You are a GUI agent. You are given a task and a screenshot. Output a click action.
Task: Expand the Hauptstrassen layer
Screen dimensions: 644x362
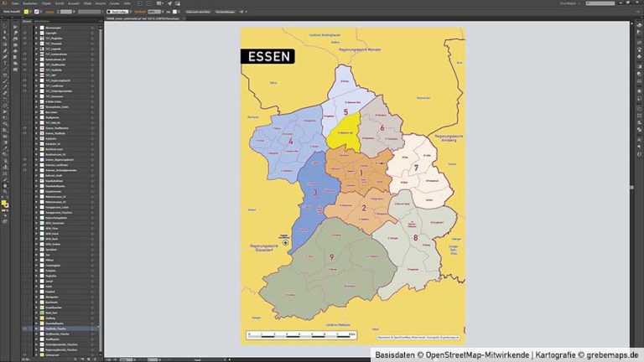(36, 191)
